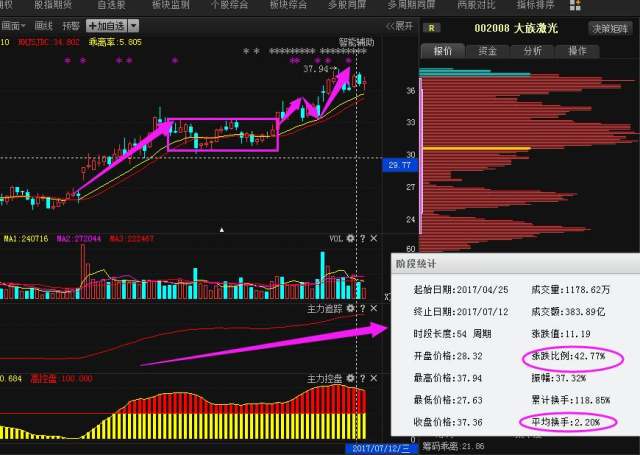The height and width of the screenshot is (455, 640).
Task: Open the VOL panel settings gear
Action: tap(350, 238)
